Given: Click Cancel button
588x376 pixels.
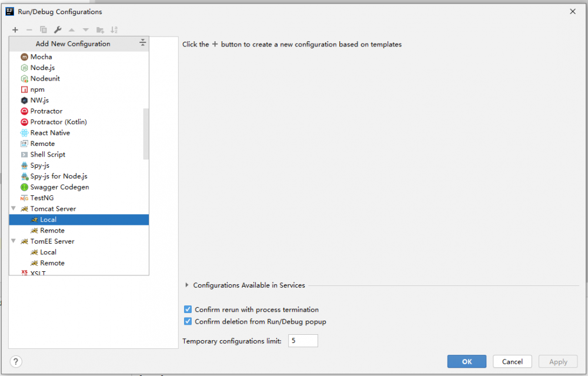Looking at the screenshot, I should (512, 362).
